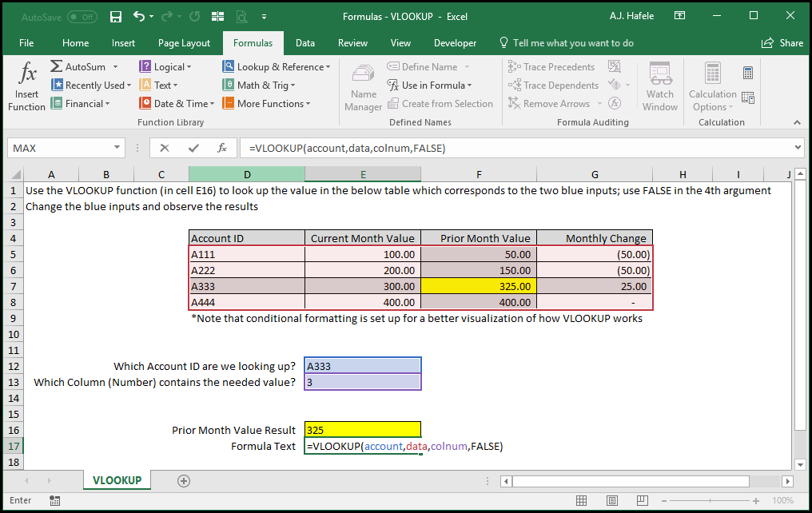Expand the Undo history dropdown arrow
The image size is (812, 513).
click(151, 17)
